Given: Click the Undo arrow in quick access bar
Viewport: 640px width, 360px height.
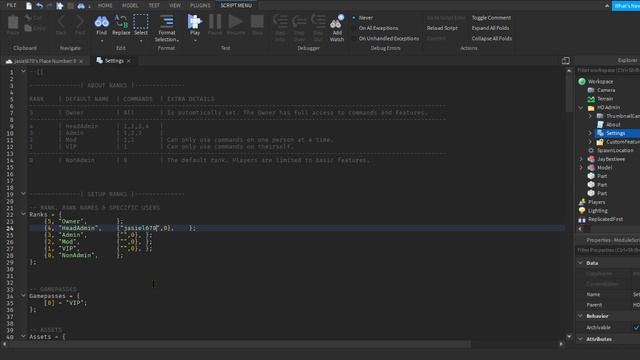Looking at the screenshot, I should pyautogui.click(x=39, y=6).
